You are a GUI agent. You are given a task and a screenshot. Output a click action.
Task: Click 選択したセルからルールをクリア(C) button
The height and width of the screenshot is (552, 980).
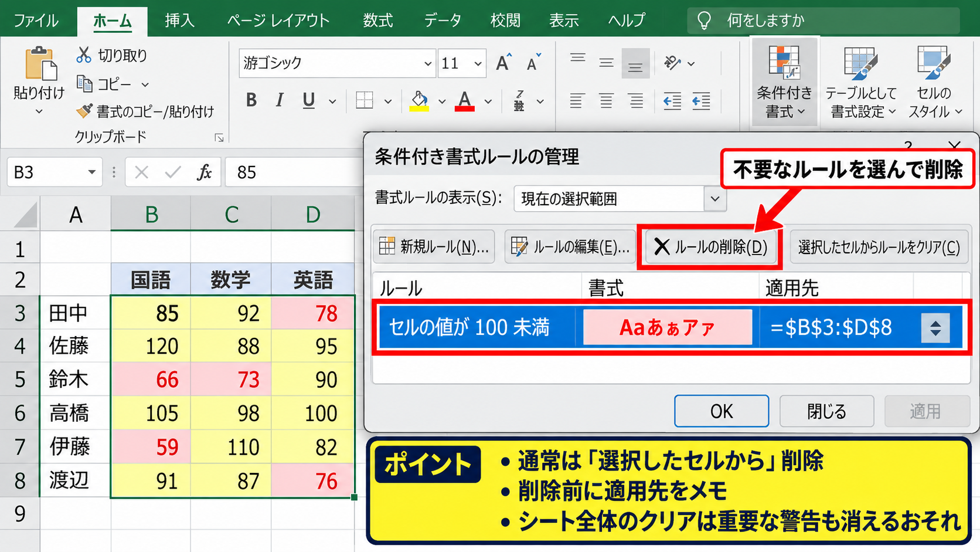pos(879,246)
